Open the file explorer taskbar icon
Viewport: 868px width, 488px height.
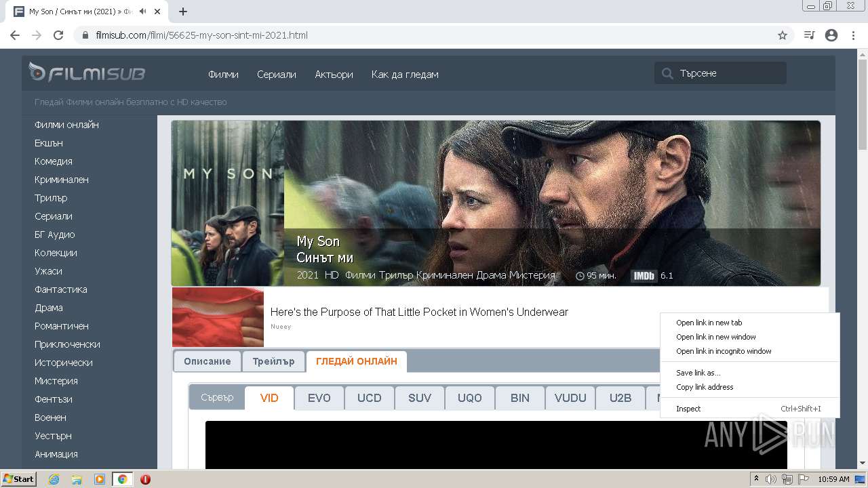pos(77,479)
